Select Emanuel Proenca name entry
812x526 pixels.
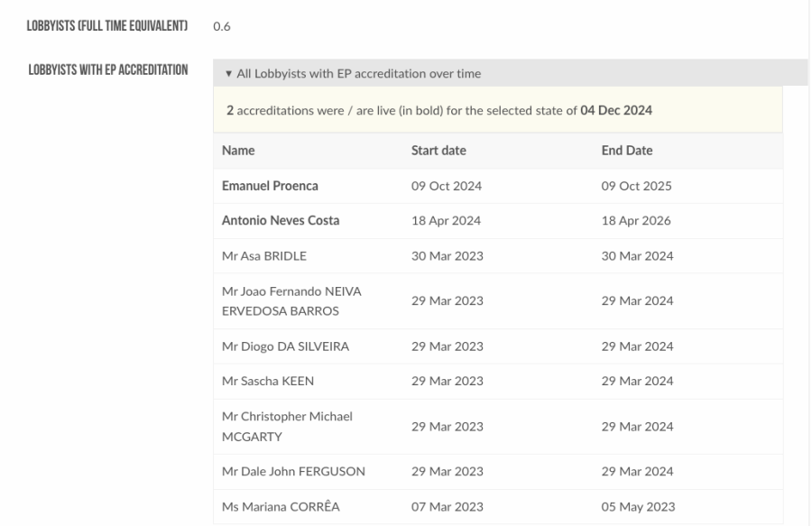tap(270, 186)
